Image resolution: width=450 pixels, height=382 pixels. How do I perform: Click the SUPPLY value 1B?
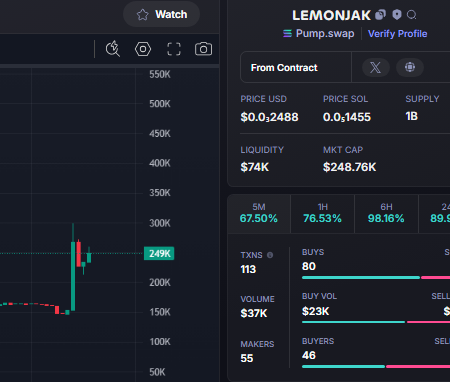click(412, 116)
